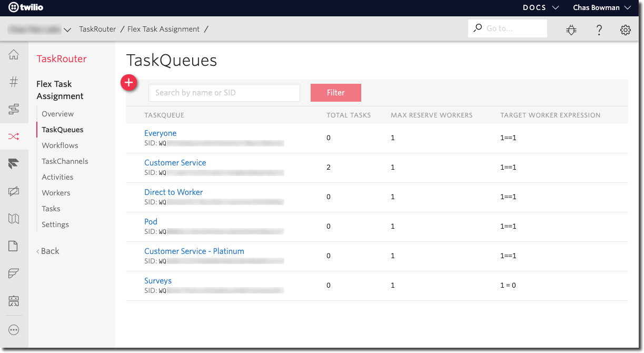Open Customer Service - Platinum queue
This screenshot has width=644, height=353.
(x=194, y=251)
